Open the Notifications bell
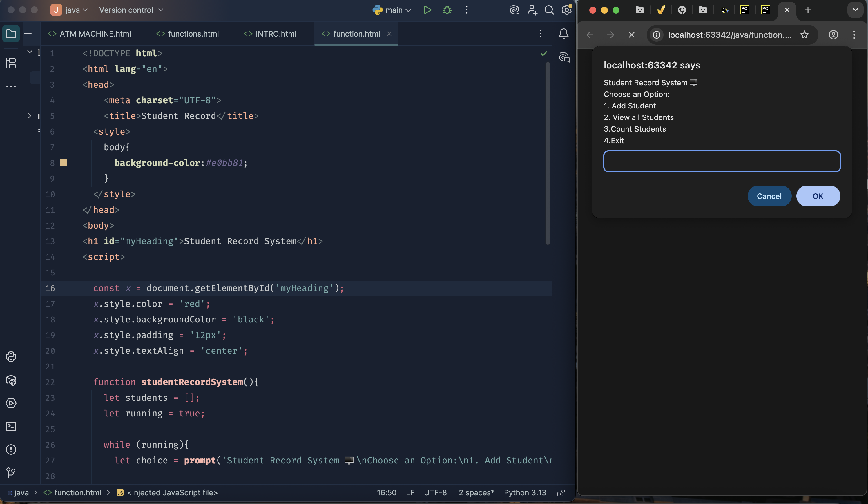This screenshot has width=868, height=504. 563,34
